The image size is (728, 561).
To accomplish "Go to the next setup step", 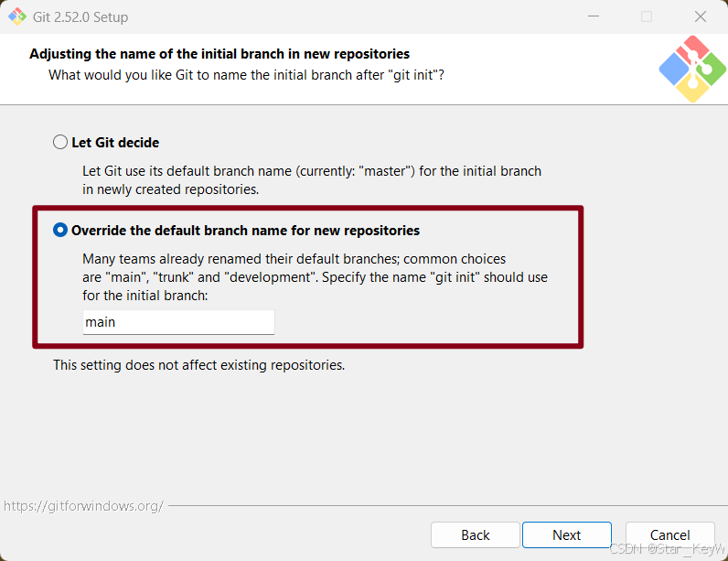I will coord(566,535).
